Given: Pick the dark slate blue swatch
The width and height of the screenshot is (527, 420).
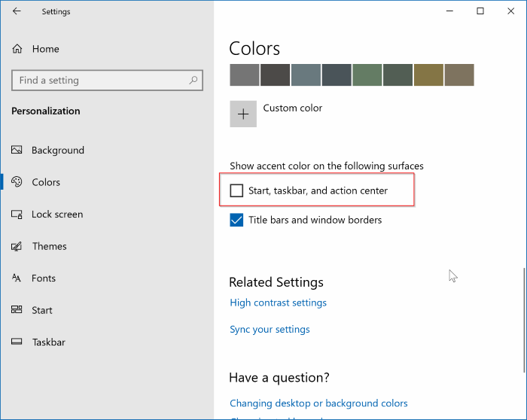Looking at the screenshot, I should 337,75.
